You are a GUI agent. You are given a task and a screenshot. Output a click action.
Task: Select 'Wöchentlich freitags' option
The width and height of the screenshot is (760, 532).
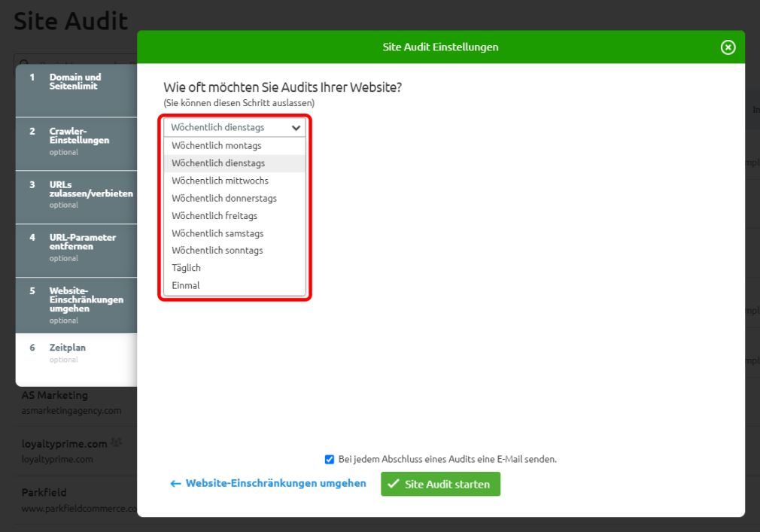(x=214, y=216)
